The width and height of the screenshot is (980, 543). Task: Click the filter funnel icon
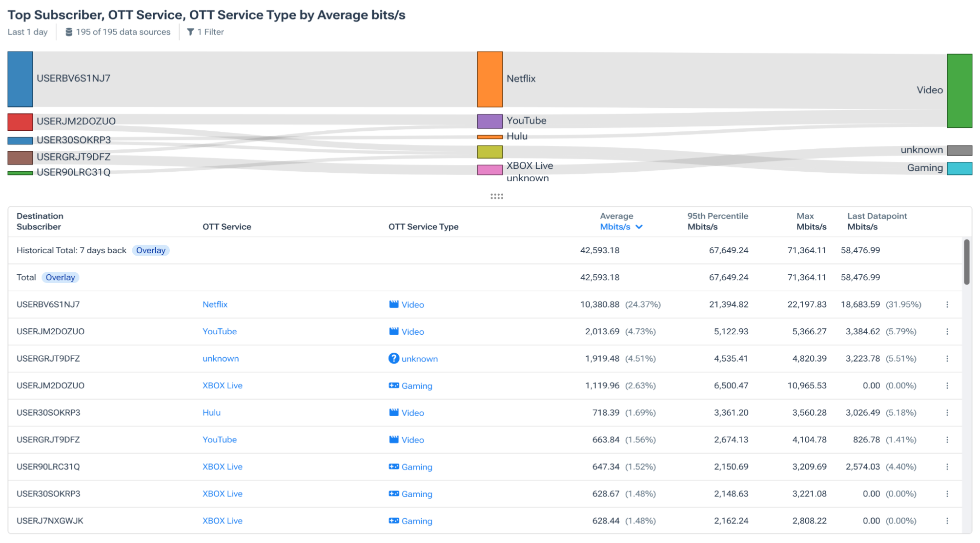(190, 32)
